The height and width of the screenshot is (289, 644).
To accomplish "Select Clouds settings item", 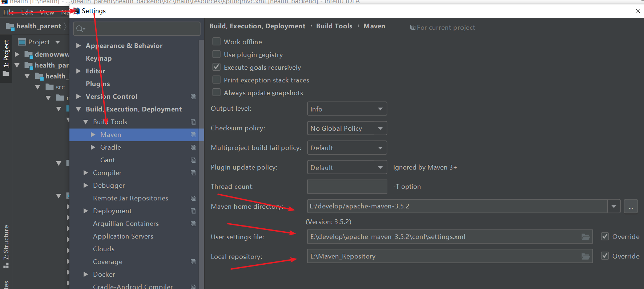I will pos(104,249).
